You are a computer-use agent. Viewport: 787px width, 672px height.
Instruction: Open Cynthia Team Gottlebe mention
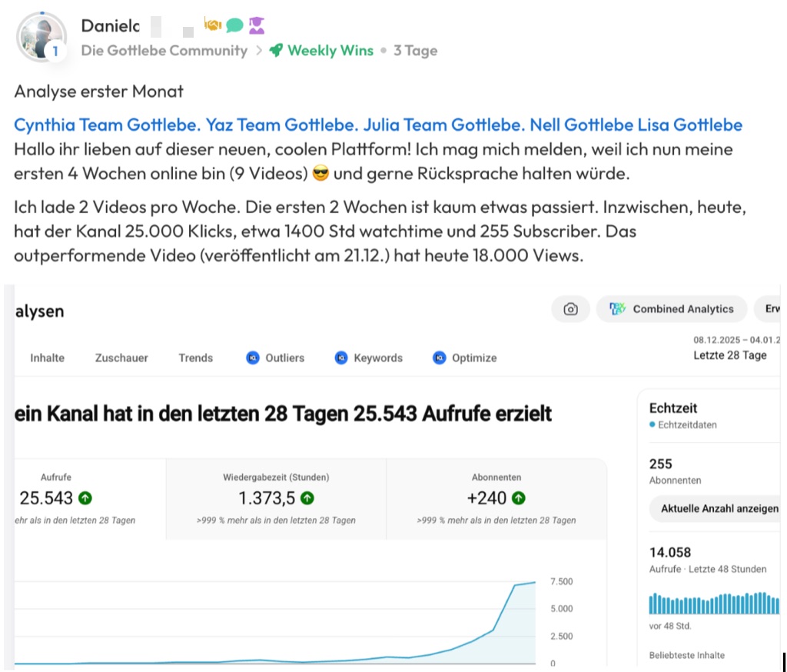pyautogui.click(x=107, y=125)
